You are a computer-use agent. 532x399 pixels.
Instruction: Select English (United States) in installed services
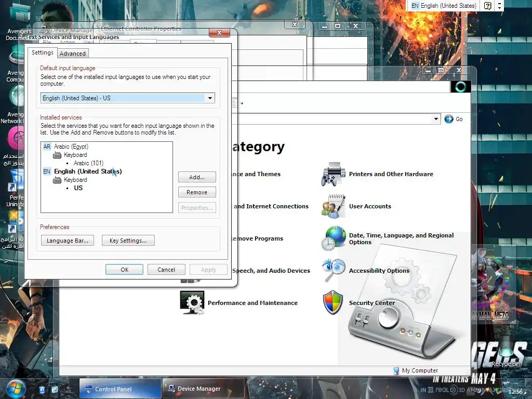point(88,171)
